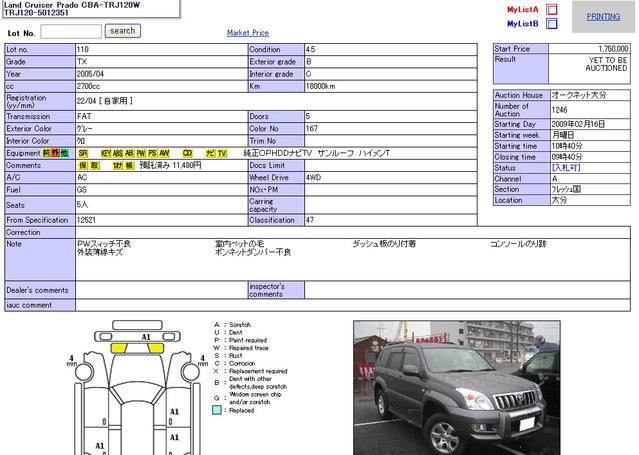Click the 取 badge in Comments row
This screenshot has height=455, width=639.
pos(95,166)
